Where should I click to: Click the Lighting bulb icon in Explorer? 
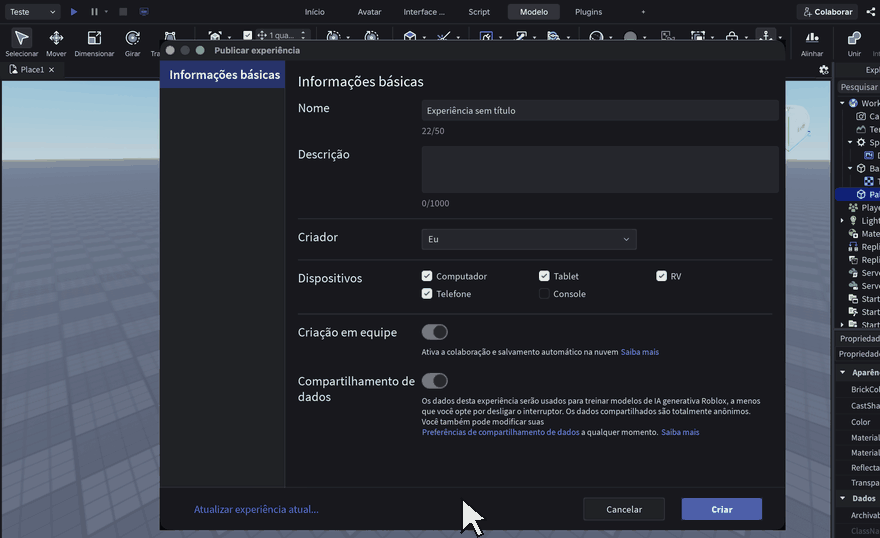854,220
